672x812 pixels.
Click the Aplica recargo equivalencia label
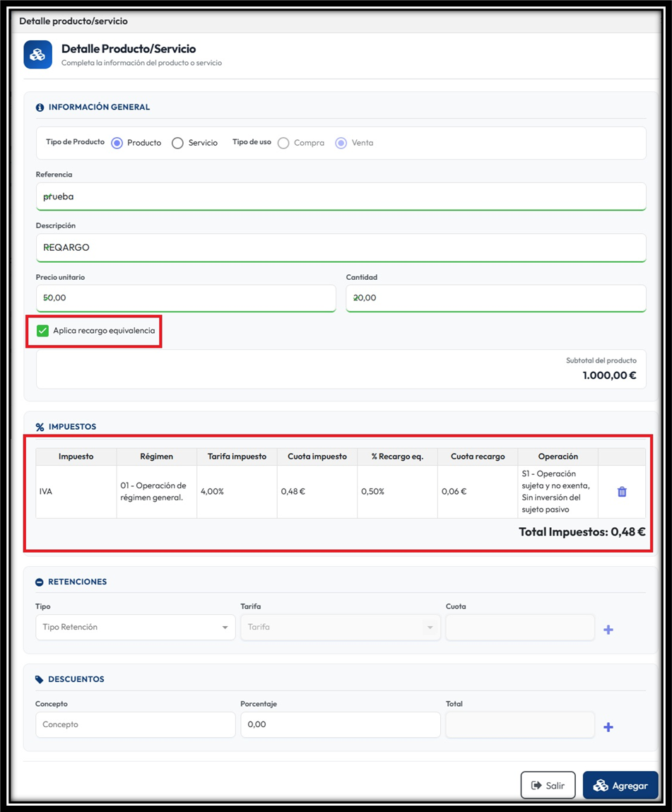tap(104, 331)
